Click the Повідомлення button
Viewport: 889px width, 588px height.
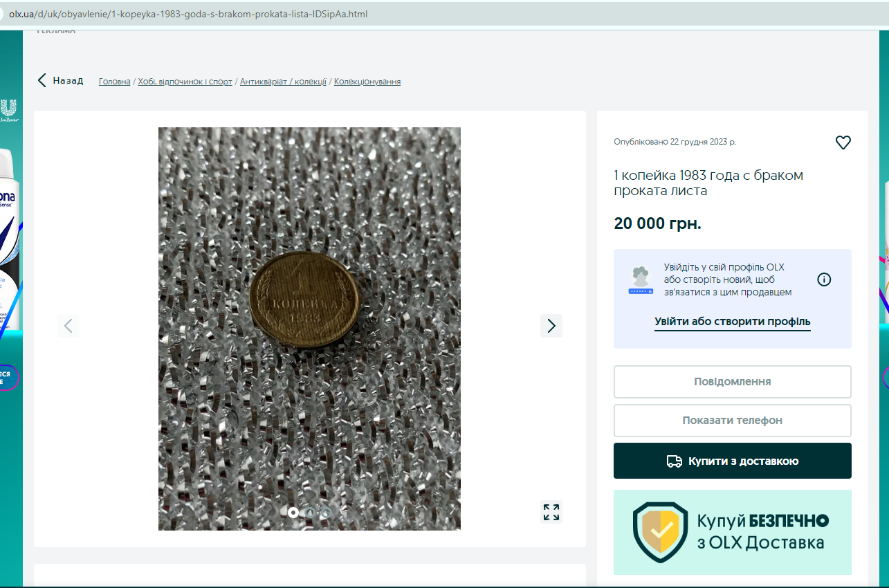click(x=733, y=382)
